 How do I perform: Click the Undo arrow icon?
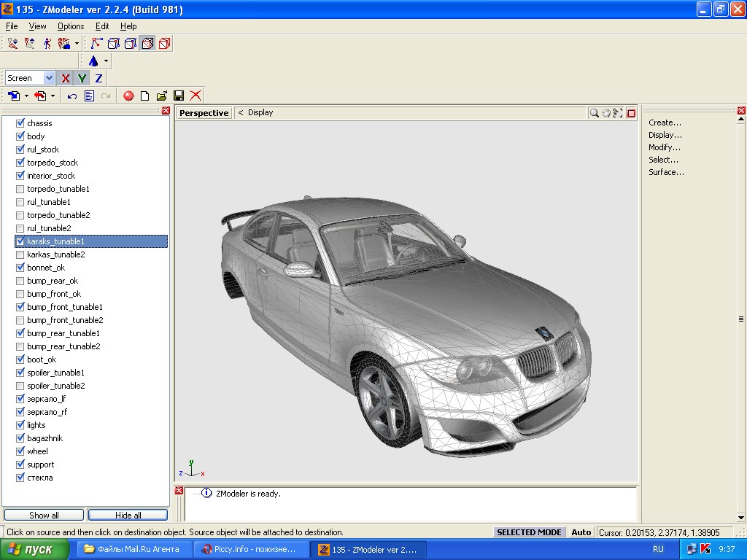point(72,96)
